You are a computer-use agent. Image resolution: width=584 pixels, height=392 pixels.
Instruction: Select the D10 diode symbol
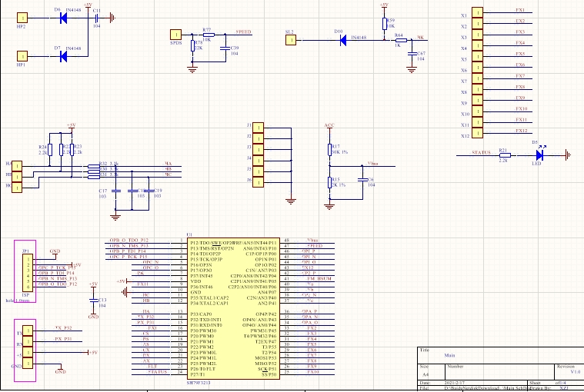343,40
